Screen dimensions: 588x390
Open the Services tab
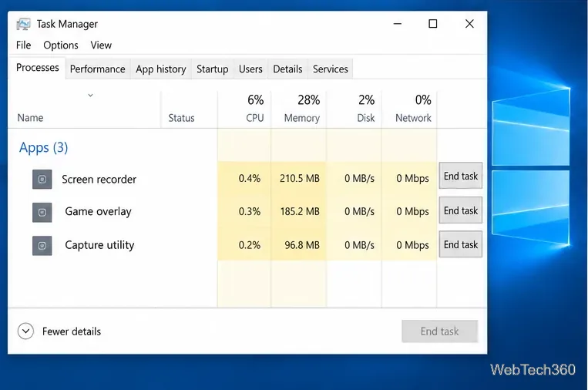[331, 69]
